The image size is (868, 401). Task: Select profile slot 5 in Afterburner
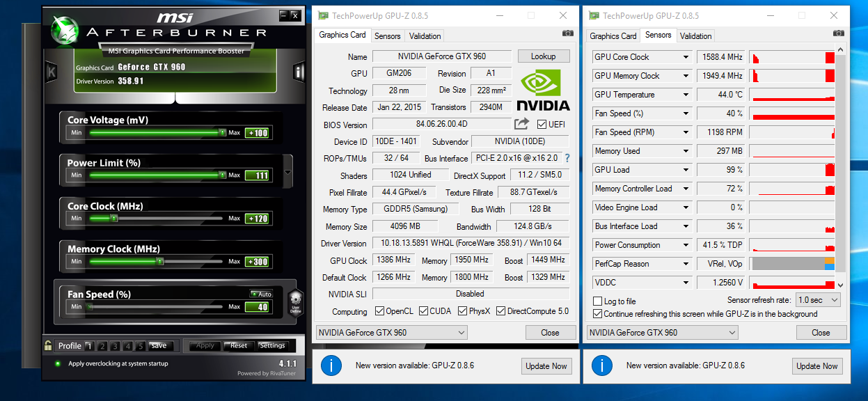[x=141, y=346]
